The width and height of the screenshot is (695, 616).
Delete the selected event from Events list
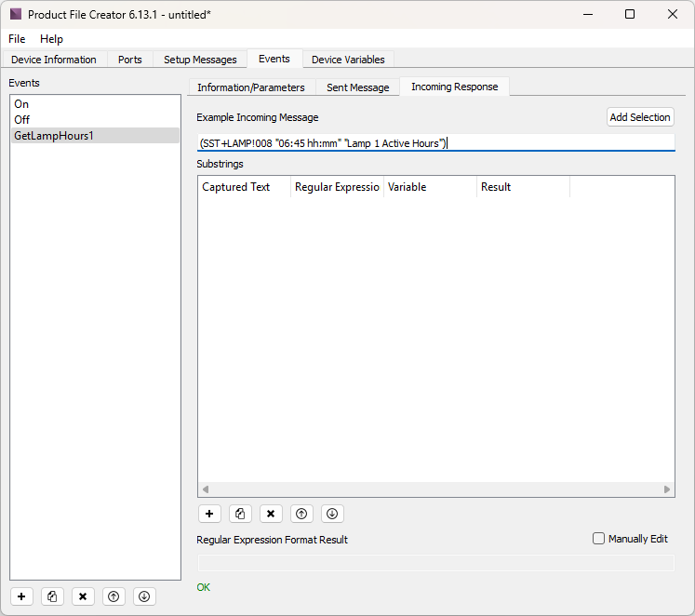pyautogui.click(x=83, y=596)
